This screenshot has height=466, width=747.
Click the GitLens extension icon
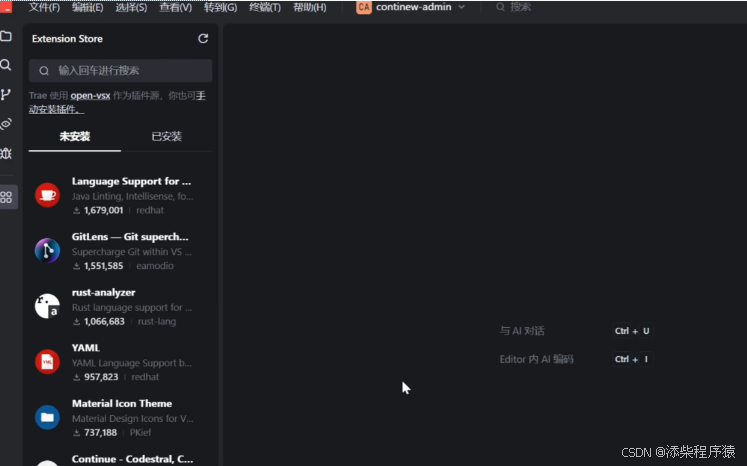(47, 251)
